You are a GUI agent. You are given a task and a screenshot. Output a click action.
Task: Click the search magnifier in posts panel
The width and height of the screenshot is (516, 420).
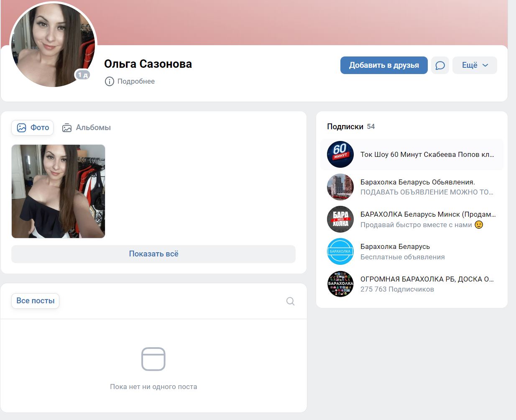pos(290,301)
